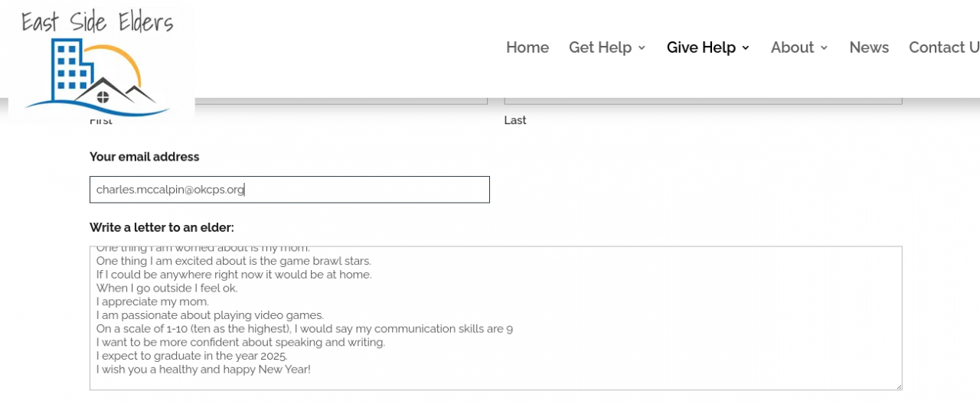
Task: Go to Contact Us page
Action: (944, 47)
